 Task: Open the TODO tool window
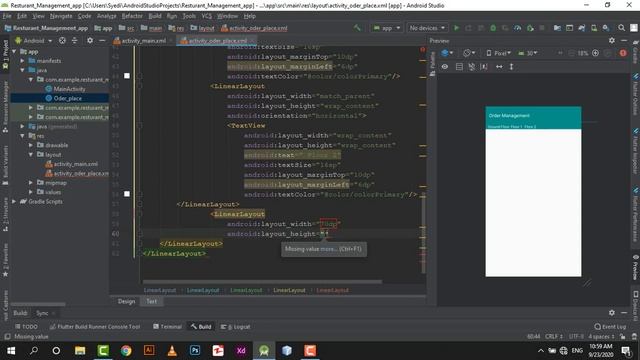tap(27, 327)
